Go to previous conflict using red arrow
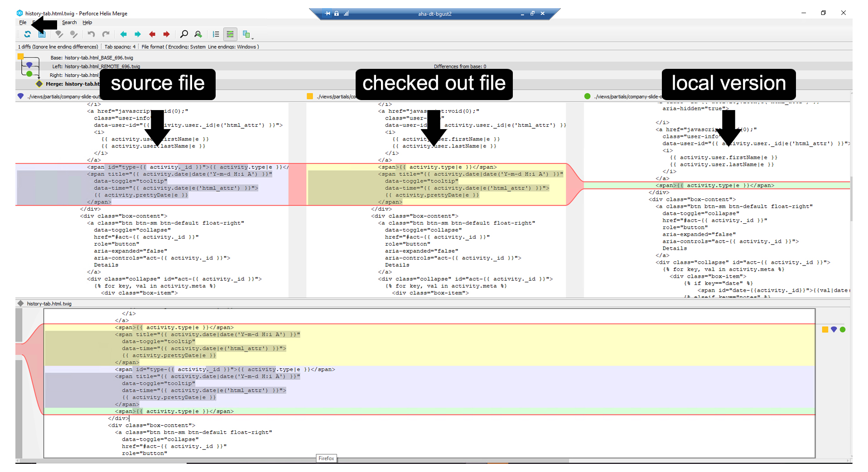Image resolution: width=868 pixels, height=472 pixels. (152, 34)
